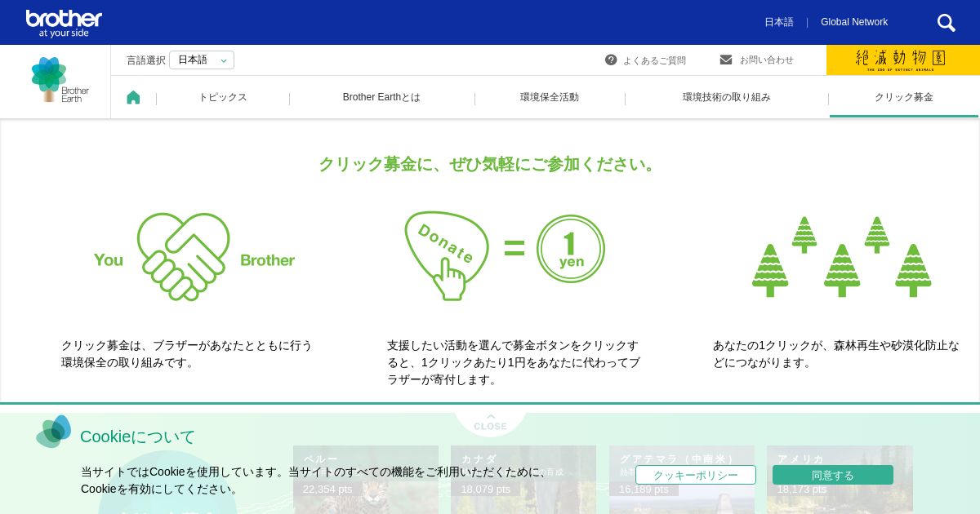
Task: Click the Cookieについて heading
Action: [x=138, y=436]
